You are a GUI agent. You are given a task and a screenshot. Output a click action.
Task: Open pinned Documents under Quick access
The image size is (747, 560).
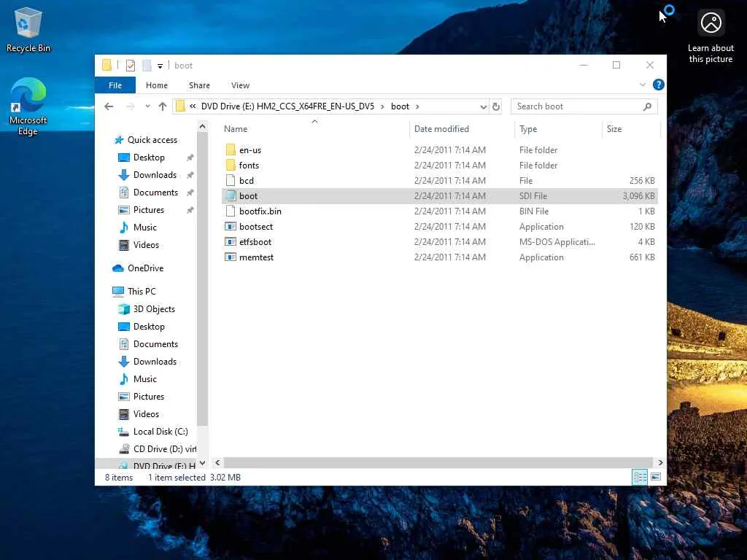(x=147, y=192)
